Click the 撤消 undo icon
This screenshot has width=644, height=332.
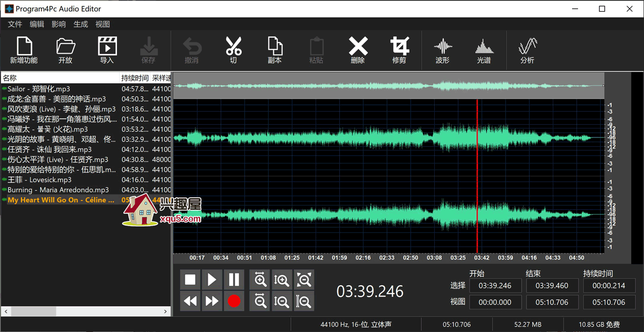[192, 46]
